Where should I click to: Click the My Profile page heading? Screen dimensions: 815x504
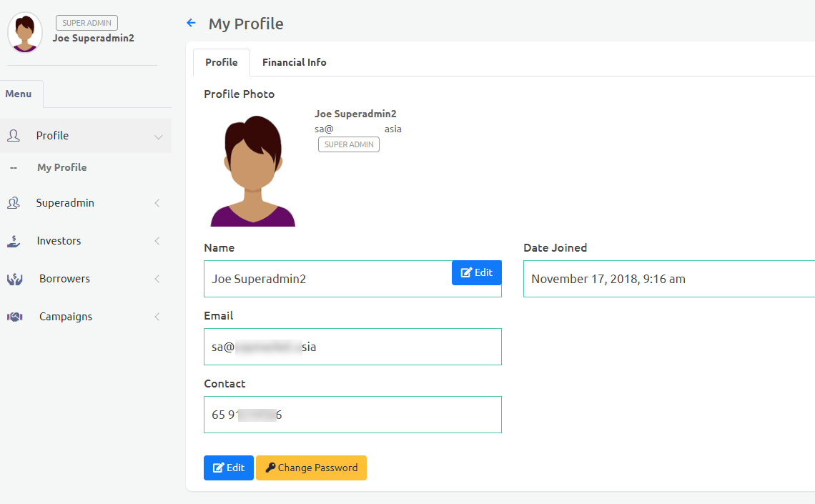(246, 24)
